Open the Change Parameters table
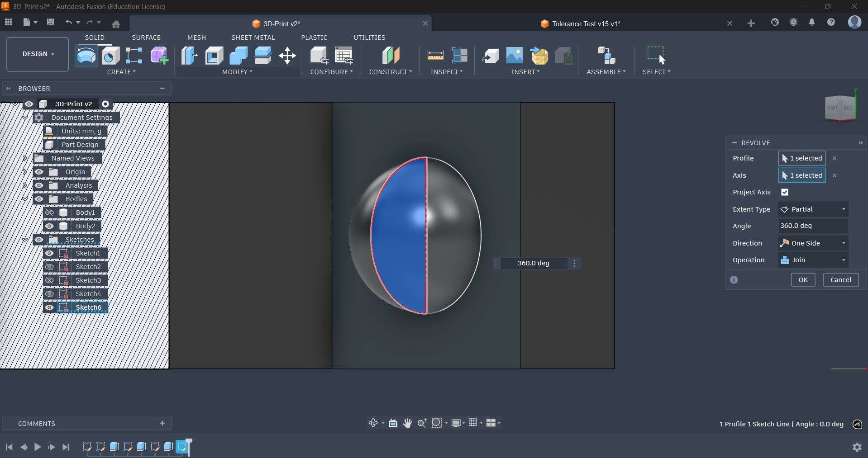 point(344,56)
